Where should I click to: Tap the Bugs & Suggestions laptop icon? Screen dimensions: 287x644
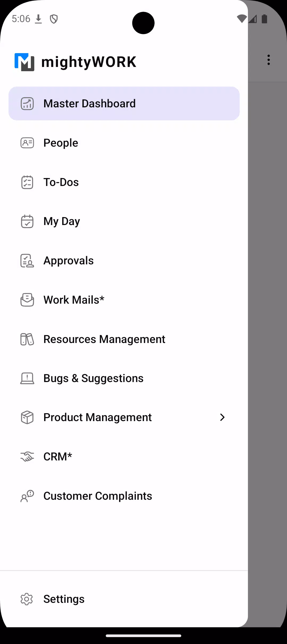[27, 378]
